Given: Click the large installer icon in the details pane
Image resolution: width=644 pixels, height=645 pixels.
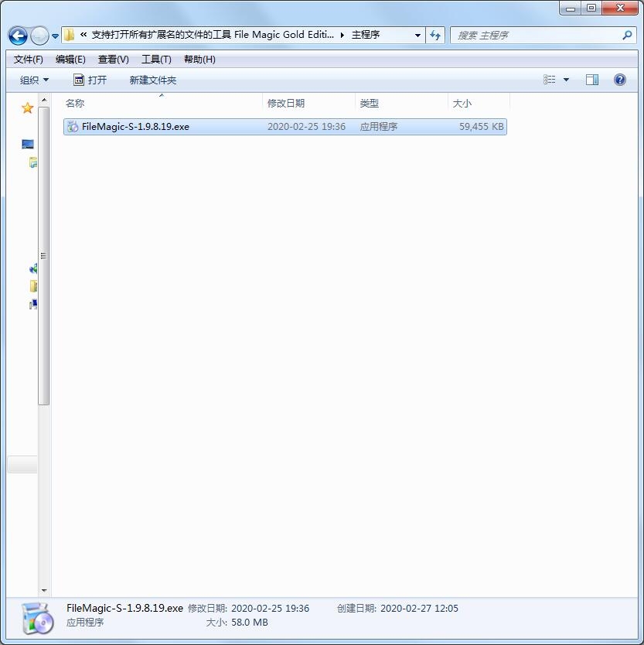Looking at the screenshot, I should click(37, 618).
